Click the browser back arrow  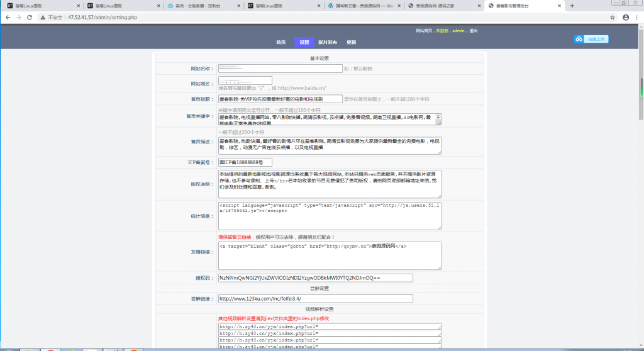point(7,17)
